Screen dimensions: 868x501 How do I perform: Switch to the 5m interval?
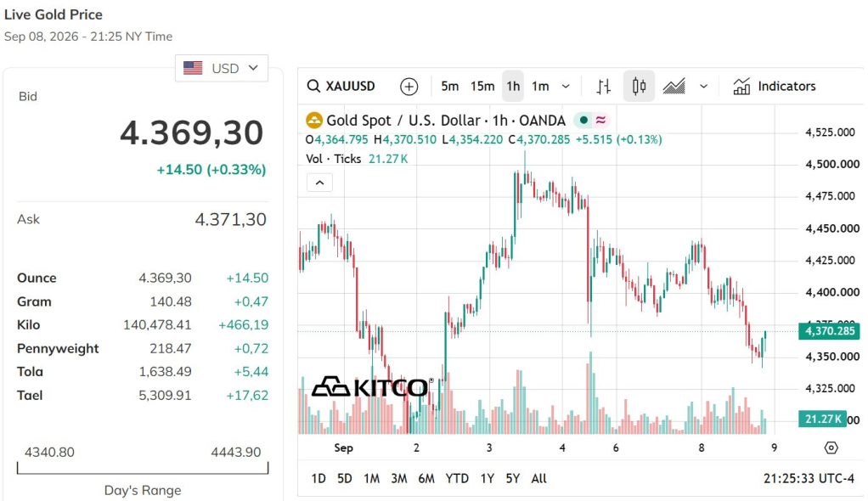(449, 87)
